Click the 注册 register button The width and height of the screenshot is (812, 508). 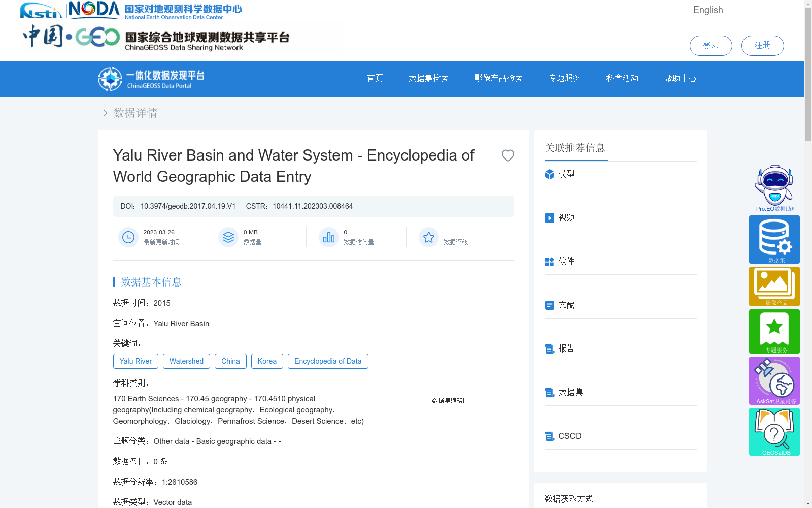pyautogui.click(x=762, y=46)
